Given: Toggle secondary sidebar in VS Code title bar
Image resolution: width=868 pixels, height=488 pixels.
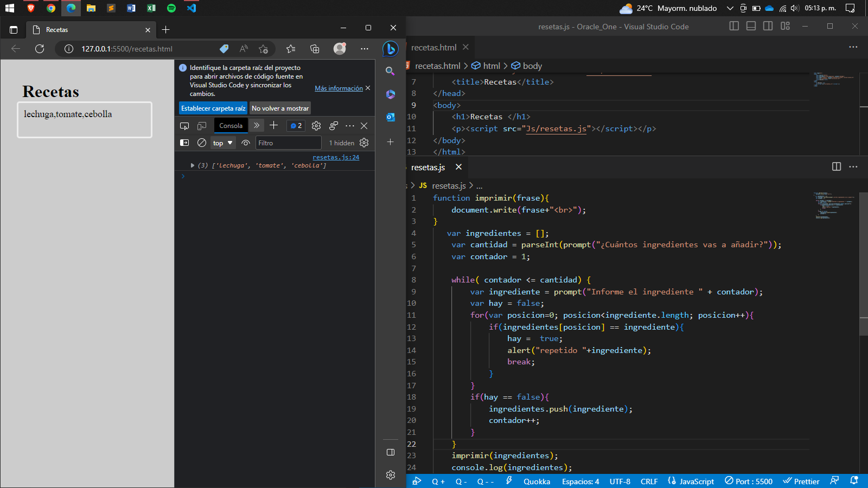Looking at the screenshot, I should coord(768,26).
